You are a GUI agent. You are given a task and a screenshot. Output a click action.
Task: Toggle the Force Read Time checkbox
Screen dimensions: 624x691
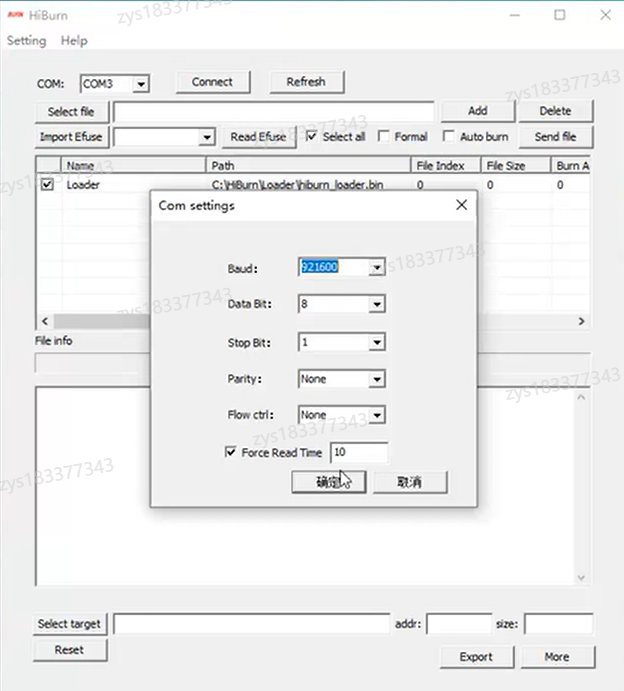(x=231, y=453)
